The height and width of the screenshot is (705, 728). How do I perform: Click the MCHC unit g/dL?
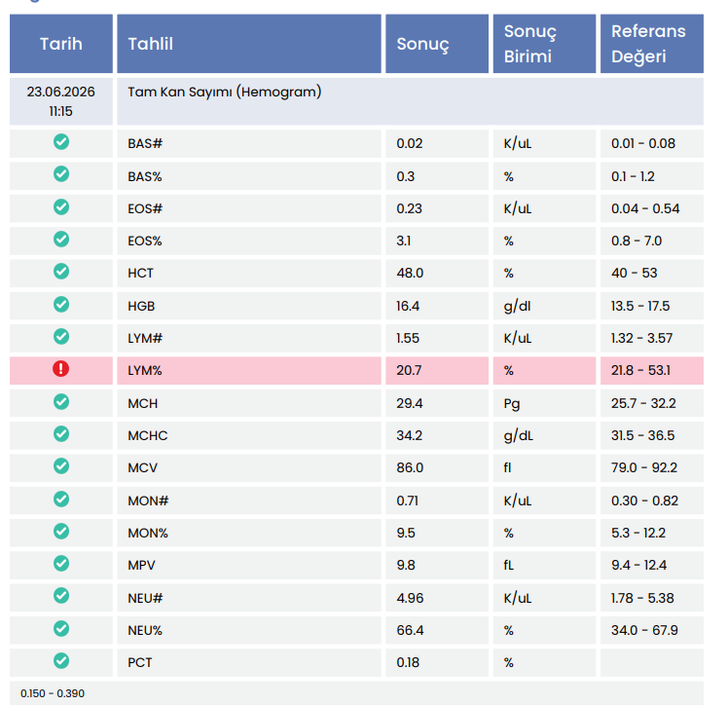(x=518, y=435)
